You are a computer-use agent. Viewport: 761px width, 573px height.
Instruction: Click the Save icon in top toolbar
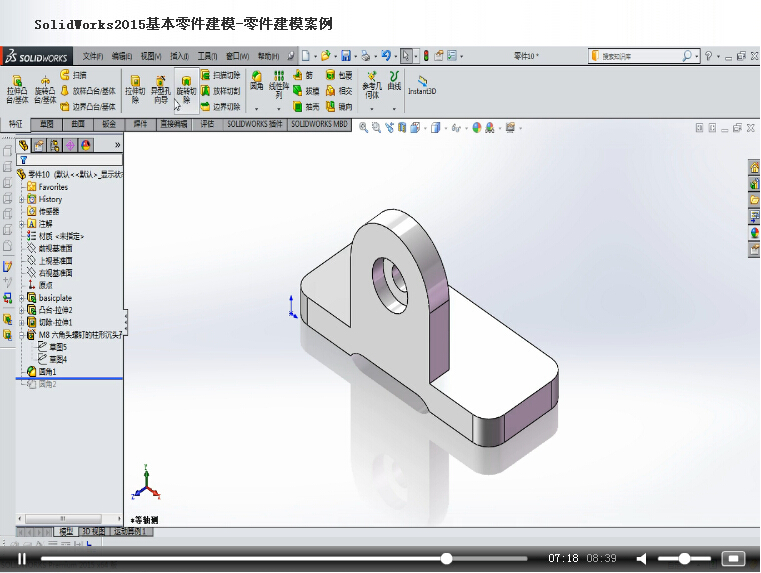[x=346, y=56]
